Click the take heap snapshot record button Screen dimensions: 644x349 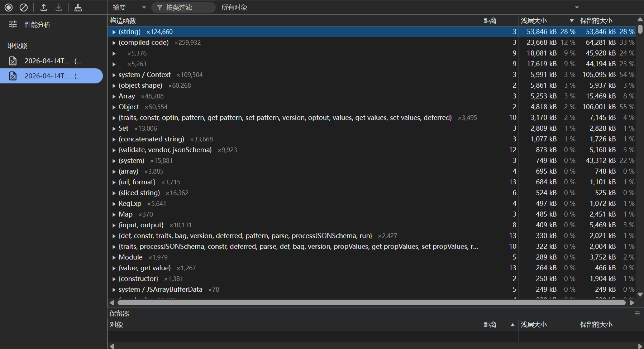pyautogui.click(x=9, y=7)
